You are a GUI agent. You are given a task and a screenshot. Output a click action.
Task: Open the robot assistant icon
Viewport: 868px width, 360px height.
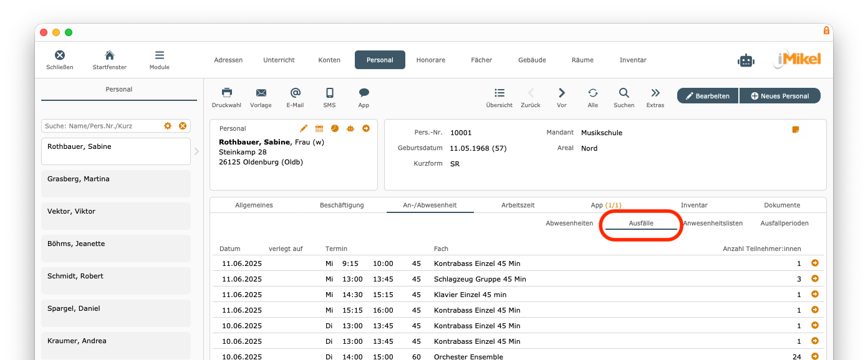click(x=746, y=60)
